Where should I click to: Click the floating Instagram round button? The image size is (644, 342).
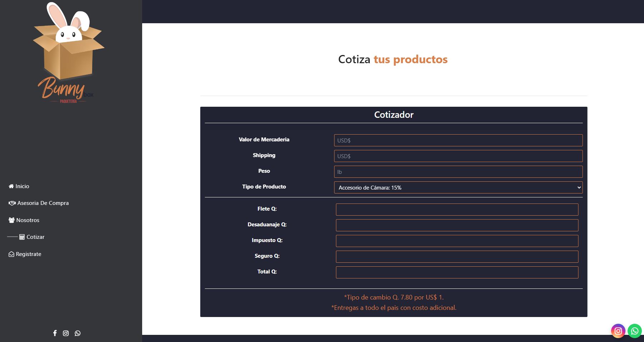click(x=618, y=331)
